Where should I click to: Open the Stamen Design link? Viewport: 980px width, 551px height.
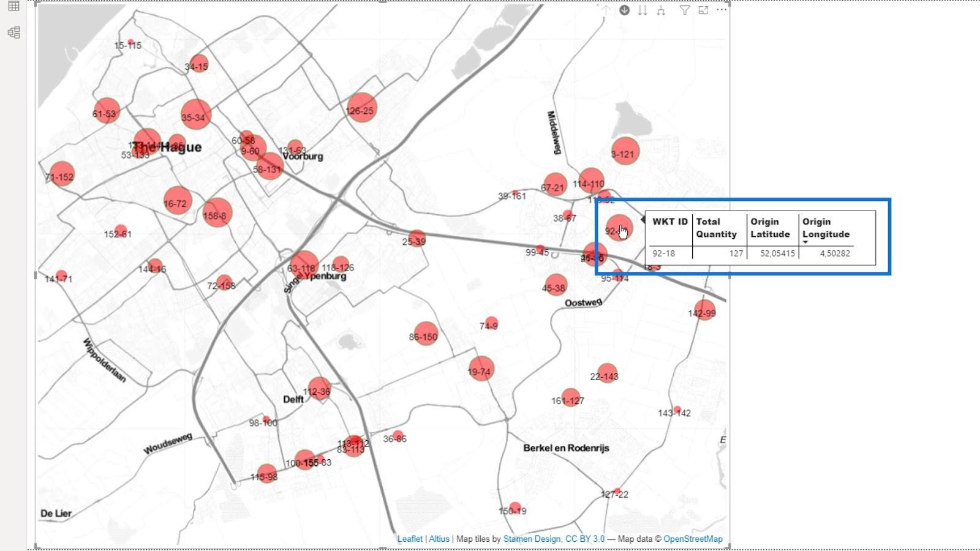click(x=532, y=539)
